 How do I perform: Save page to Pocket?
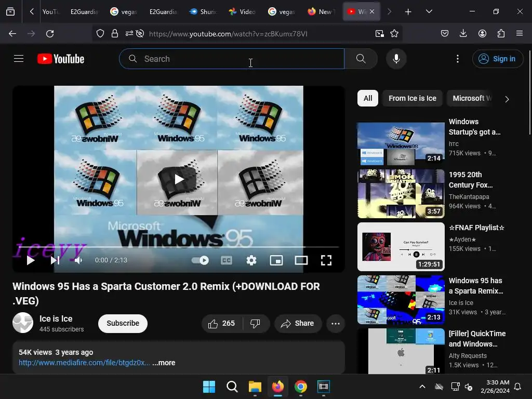[x=445, y=34]
